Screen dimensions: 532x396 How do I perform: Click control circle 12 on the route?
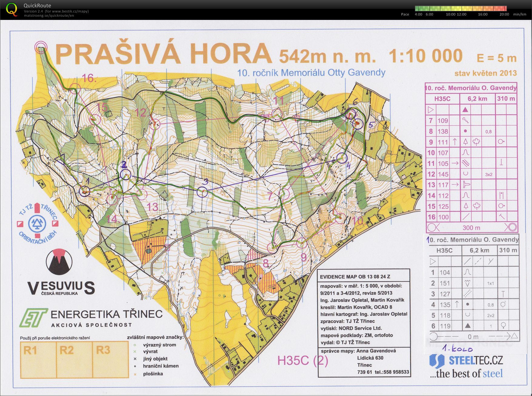coord(155,123)
